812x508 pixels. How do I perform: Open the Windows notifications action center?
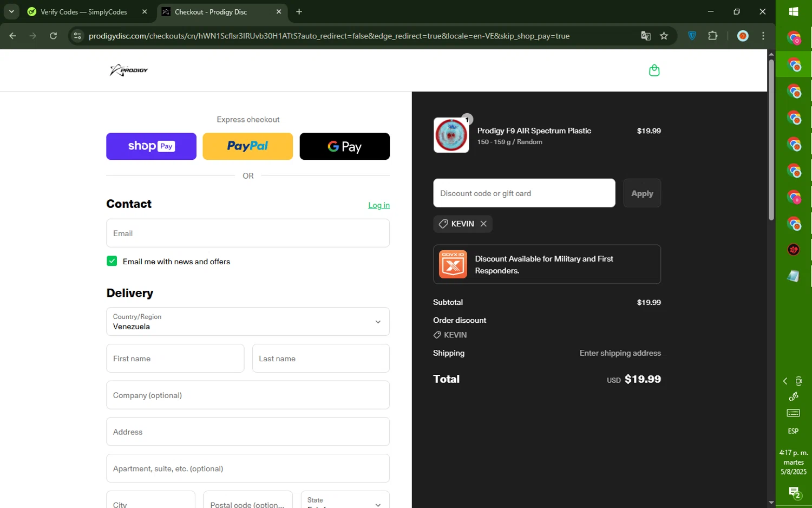794,492
